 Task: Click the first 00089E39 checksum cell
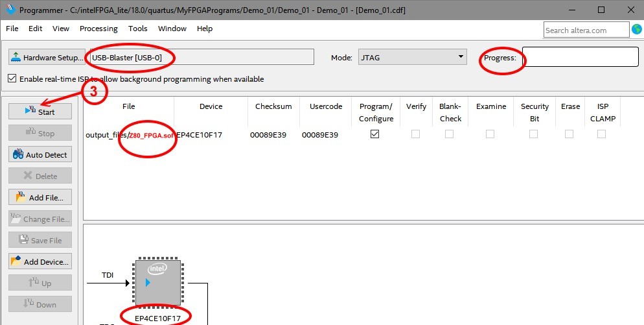pos(268,134)
